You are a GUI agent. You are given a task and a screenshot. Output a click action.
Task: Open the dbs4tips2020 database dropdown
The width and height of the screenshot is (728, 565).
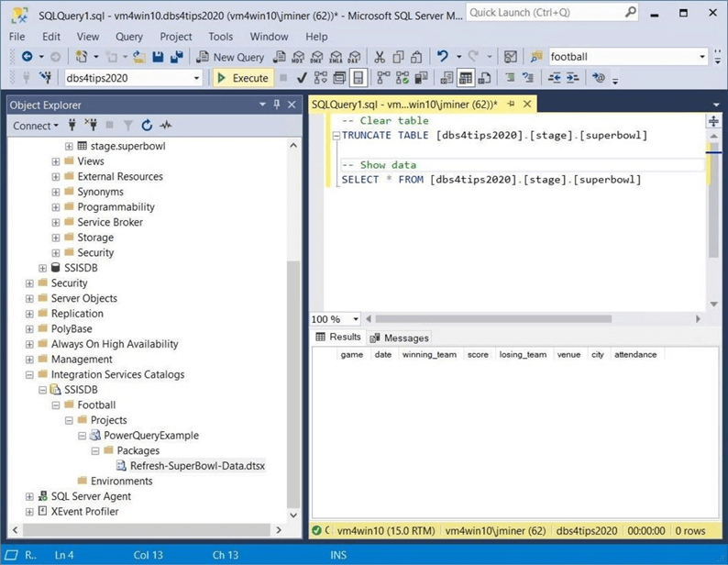[x=196, y=78]
